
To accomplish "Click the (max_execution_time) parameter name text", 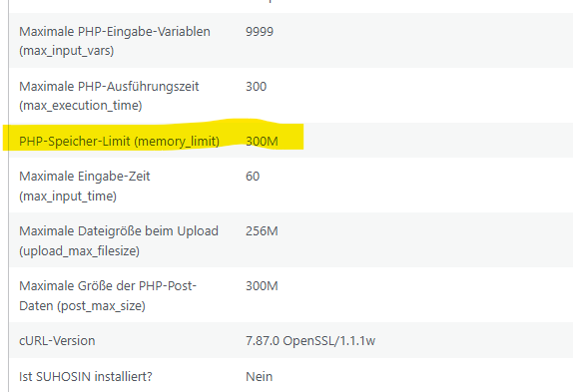I will 81,106.
